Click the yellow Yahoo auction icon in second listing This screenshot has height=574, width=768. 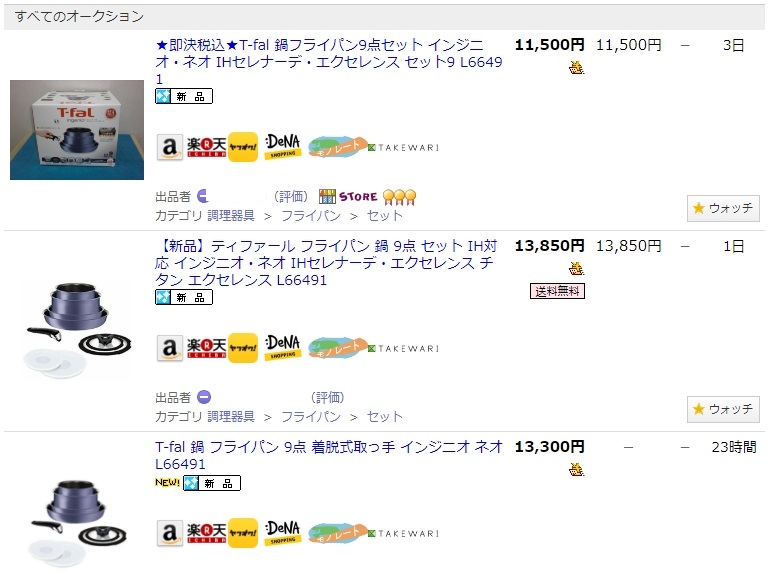[243, 348]
